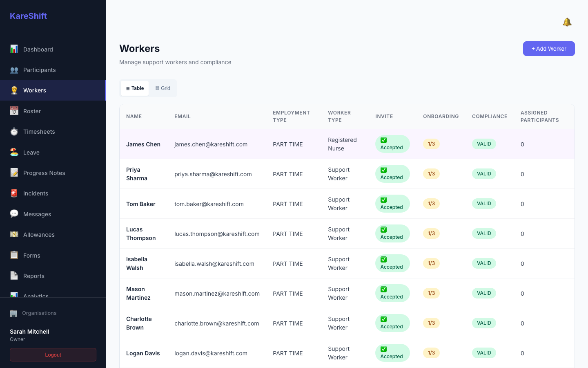Click Logan Davis's VALID compliance badge
The width and height of the screenshot is (588, 368).
(x=484, y=353)
